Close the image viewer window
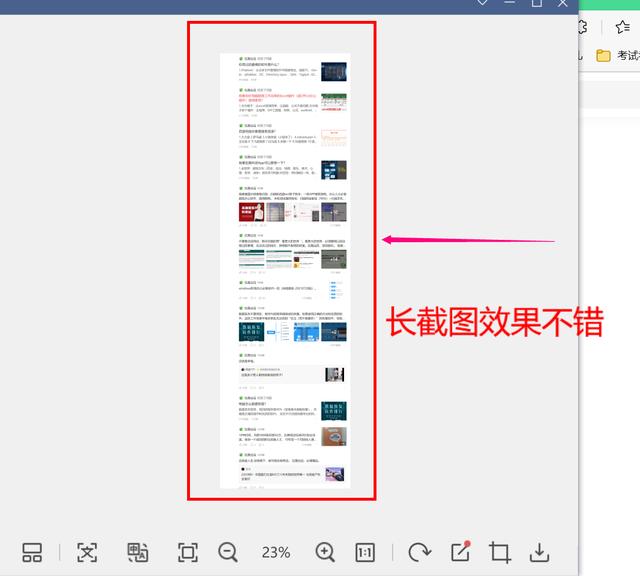This screenshot has height=576, width=640. coord(563,3)
